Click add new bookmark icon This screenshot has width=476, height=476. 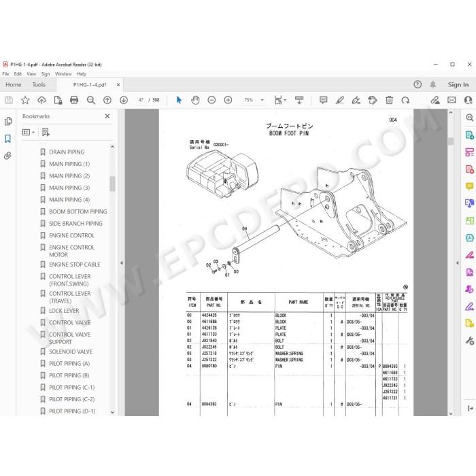coord(46,132)
